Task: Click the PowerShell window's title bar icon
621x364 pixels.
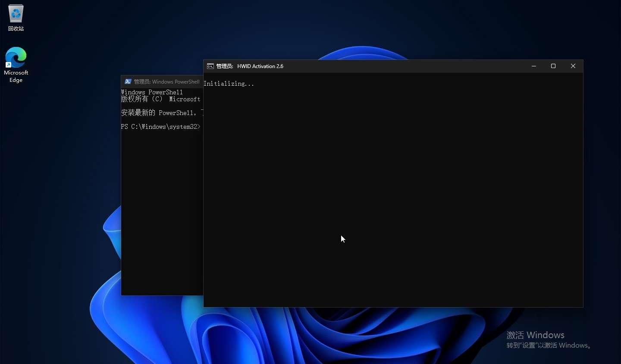Action: (x=128, y=82)
